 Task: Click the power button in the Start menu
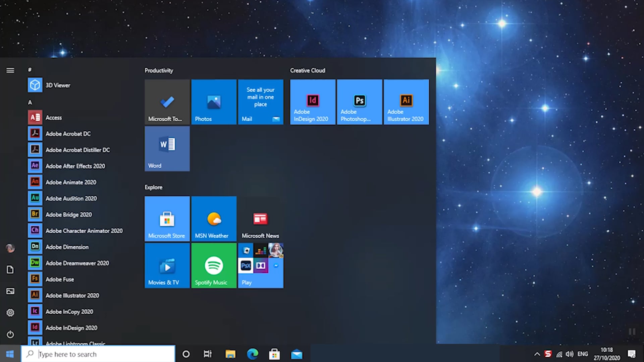point(10,335)
